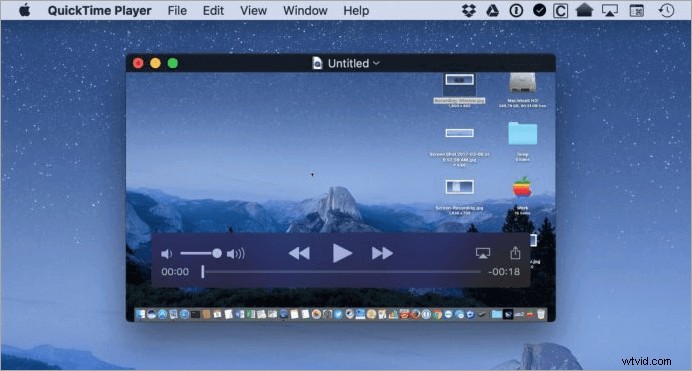Click the house-shaped menu bar icon

click(584, 10)
